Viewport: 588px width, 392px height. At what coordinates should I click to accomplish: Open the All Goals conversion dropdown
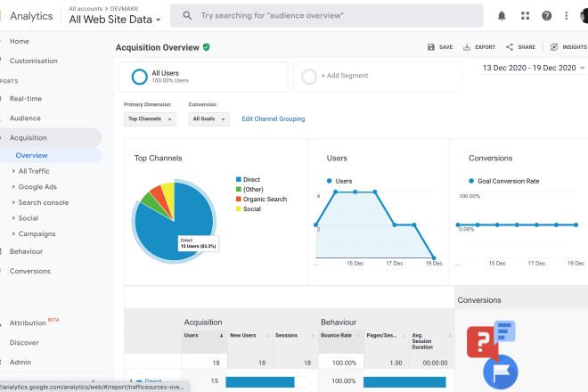(x=208, y=119)
